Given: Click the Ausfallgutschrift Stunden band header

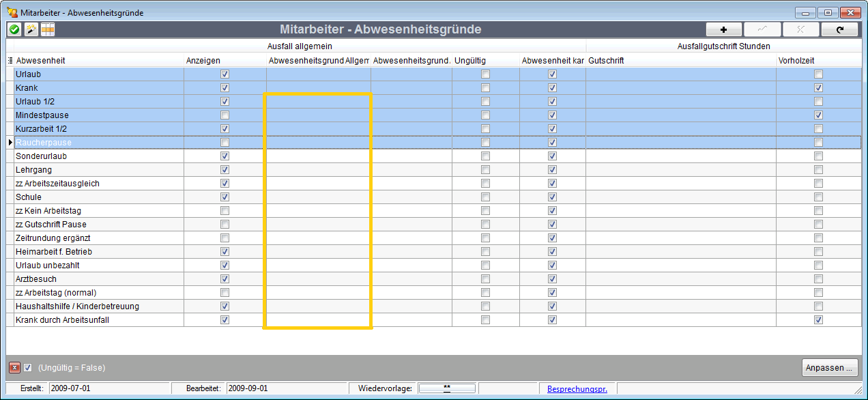Looking at the screenshot, I should [x=723, y=46].
